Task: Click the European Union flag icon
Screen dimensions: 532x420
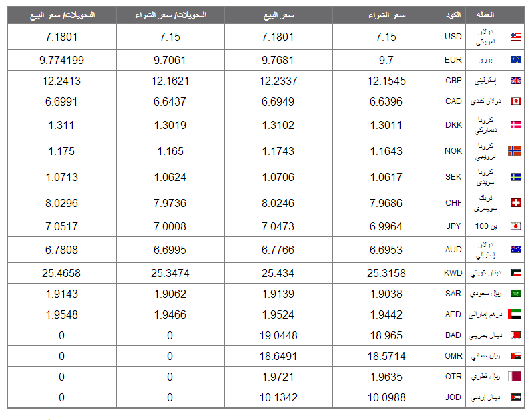Action: (515, 60)
